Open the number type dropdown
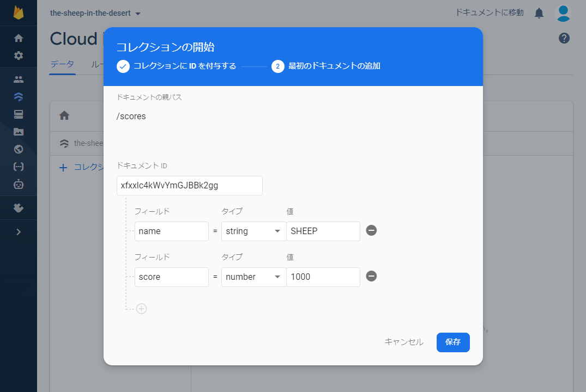The height and width of the screenshot is (392, 586). 253,277
